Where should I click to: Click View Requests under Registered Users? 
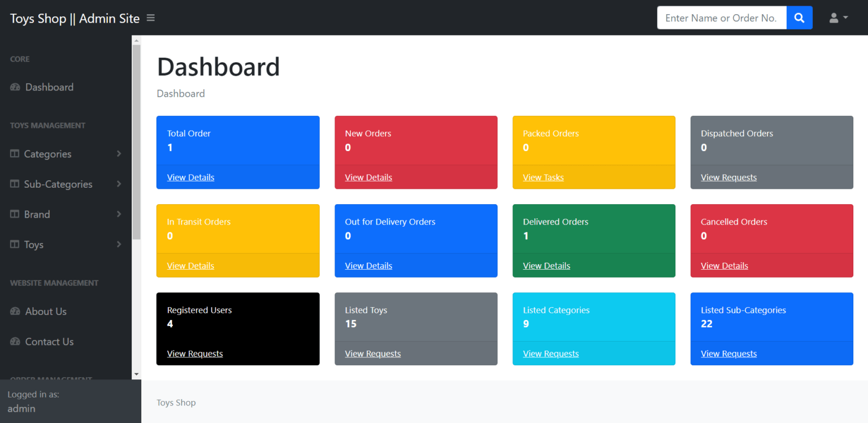(x=194, y=353)
